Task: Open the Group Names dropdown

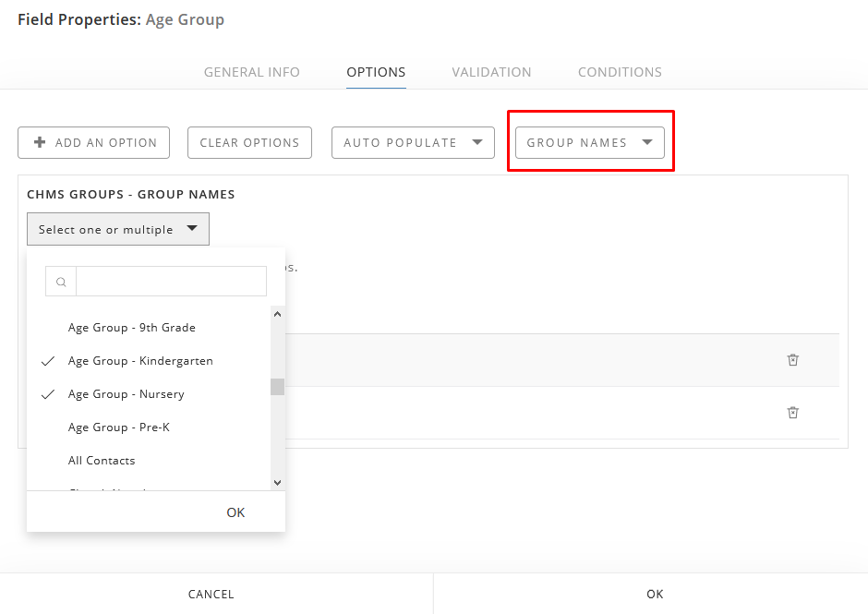Action: [590, 142]
